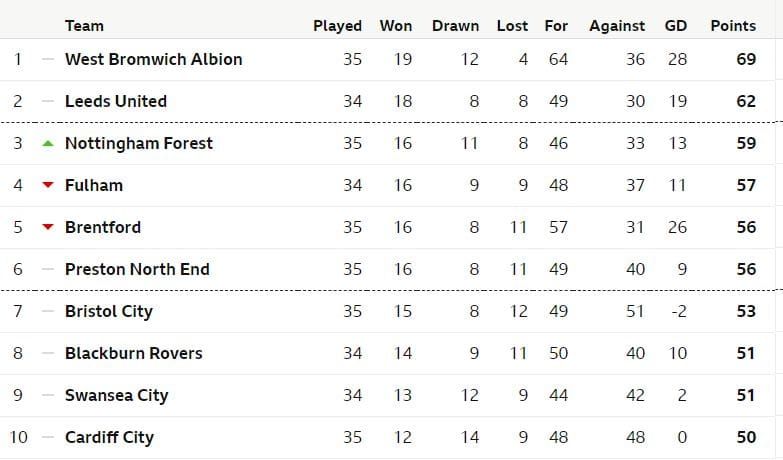
Task: Click Leeds United's no-change dash icon
Action: [x=48, y=101]
